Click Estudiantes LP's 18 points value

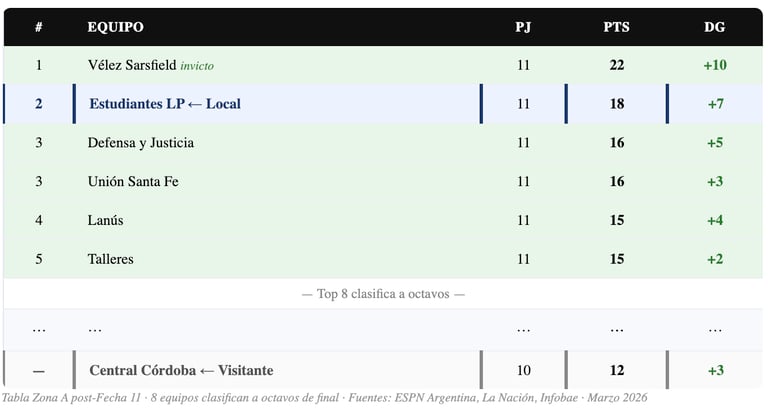coord(616,104)
